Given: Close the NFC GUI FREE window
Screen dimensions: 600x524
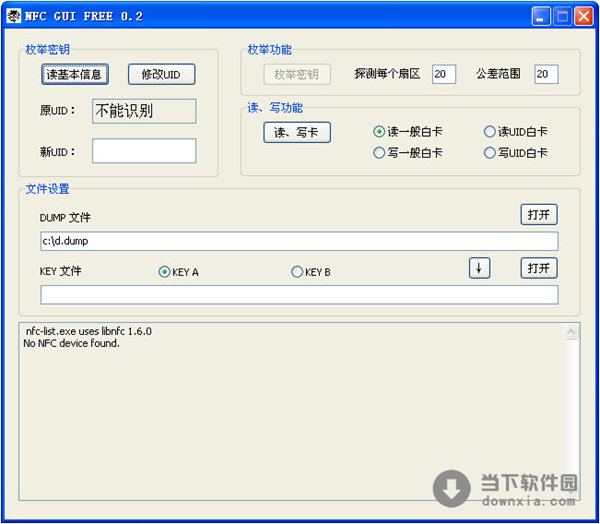Looking at the screenshot, I should click(583, 16).
